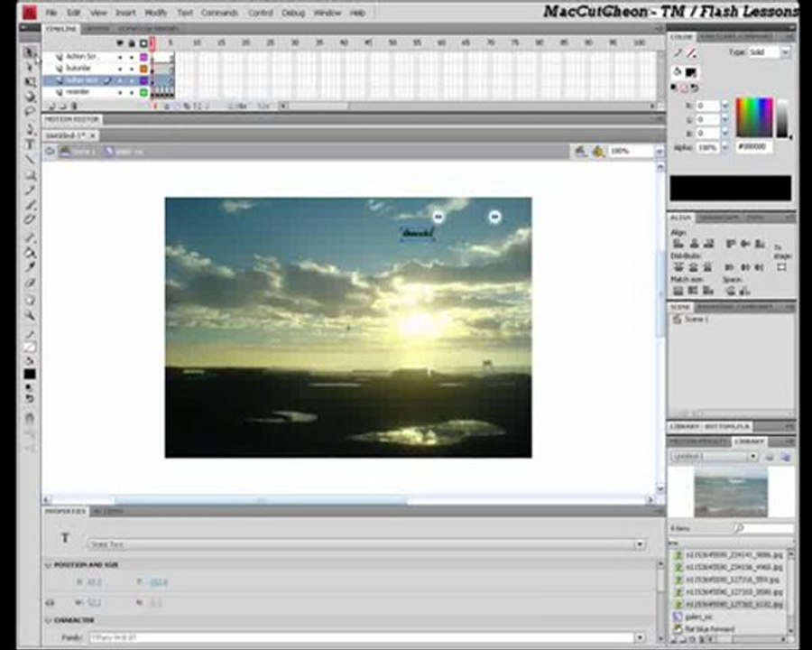Click Align top edge icon
Viewport: 812px width, 650px height.
(731, 244)
